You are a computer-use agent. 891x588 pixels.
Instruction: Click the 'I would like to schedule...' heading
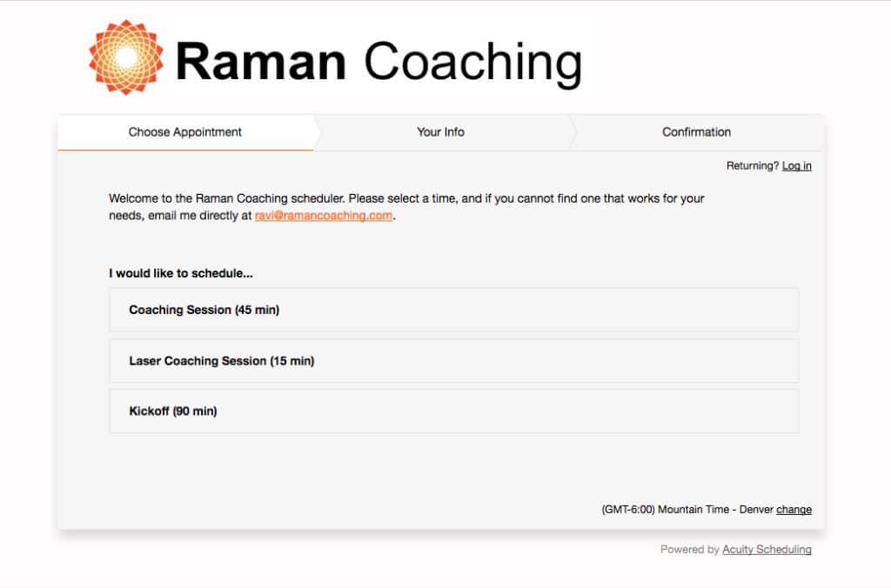click(181, 273)
